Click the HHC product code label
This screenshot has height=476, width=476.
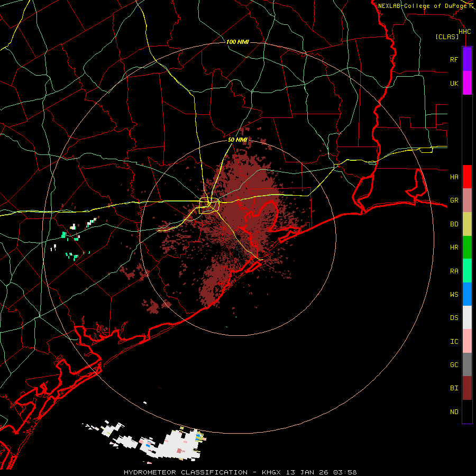pyautogui.click(x=465, y=32)
